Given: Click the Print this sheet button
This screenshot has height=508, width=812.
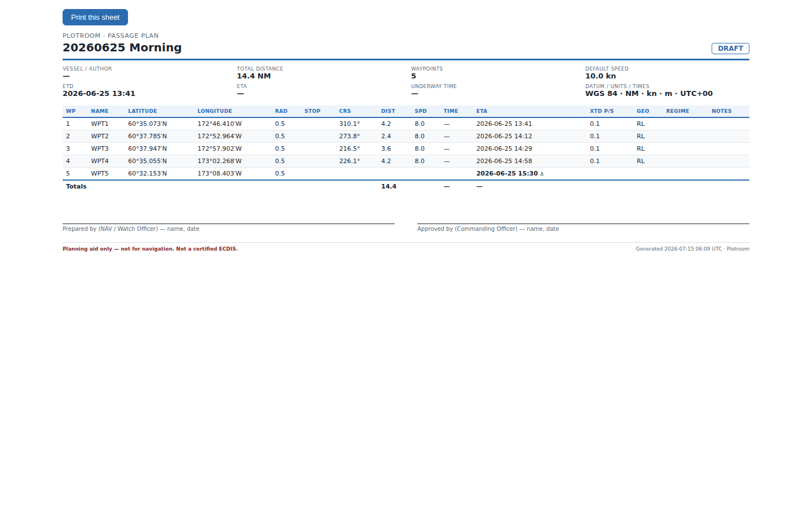Looking at the screenshot, I should pos(95,17).
